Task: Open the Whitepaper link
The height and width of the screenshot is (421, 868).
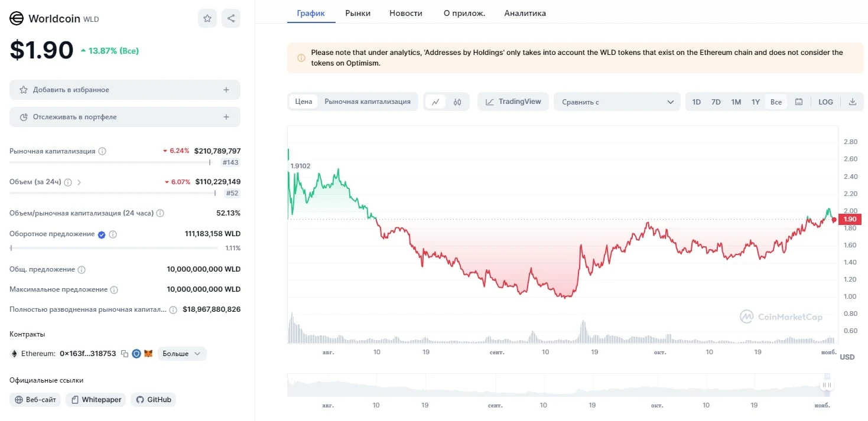Action: click(x=96, y=400)
